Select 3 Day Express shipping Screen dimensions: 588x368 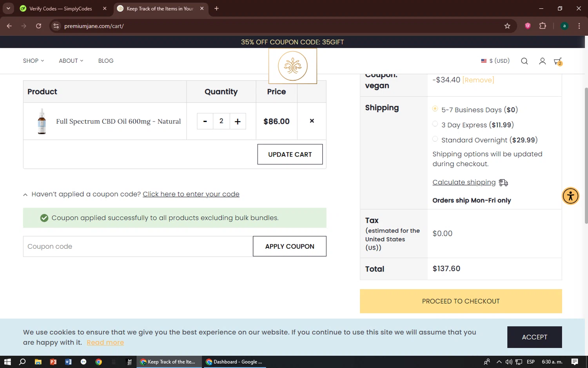(435, 124)
